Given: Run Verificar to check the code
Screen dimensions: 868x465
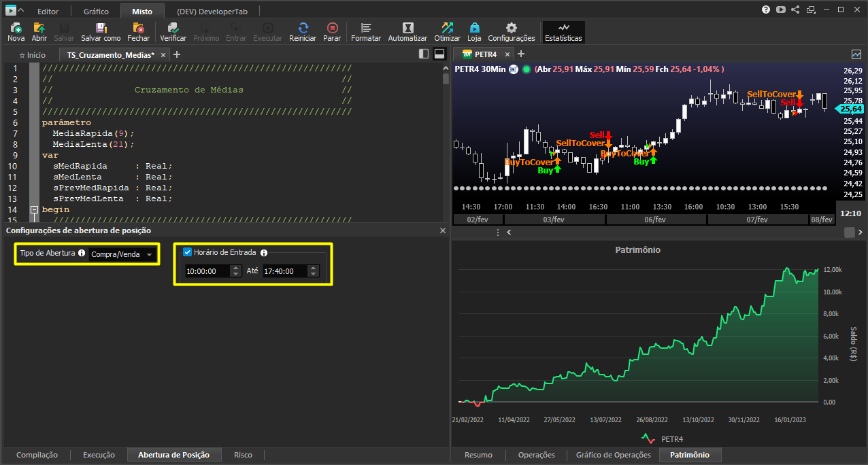Looking at the screenshot, I should pos(173,32).
